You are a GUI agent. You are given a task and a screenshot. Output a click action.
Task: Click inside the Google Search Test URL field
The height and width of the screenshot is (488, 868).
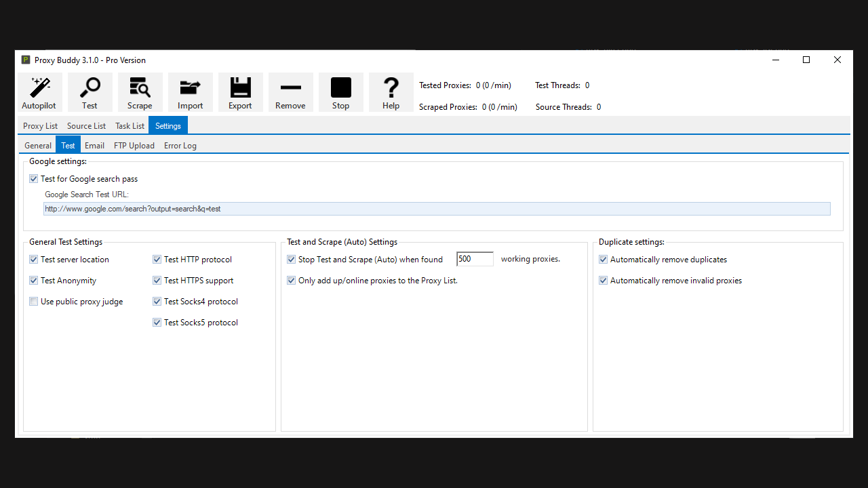coord(434,208)
